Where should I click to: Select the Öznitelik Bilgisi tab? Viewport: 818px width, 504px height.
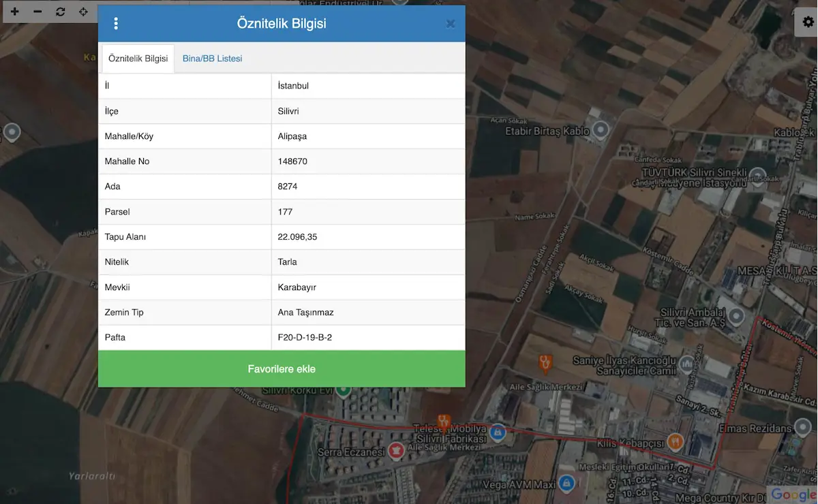[138, 59]
